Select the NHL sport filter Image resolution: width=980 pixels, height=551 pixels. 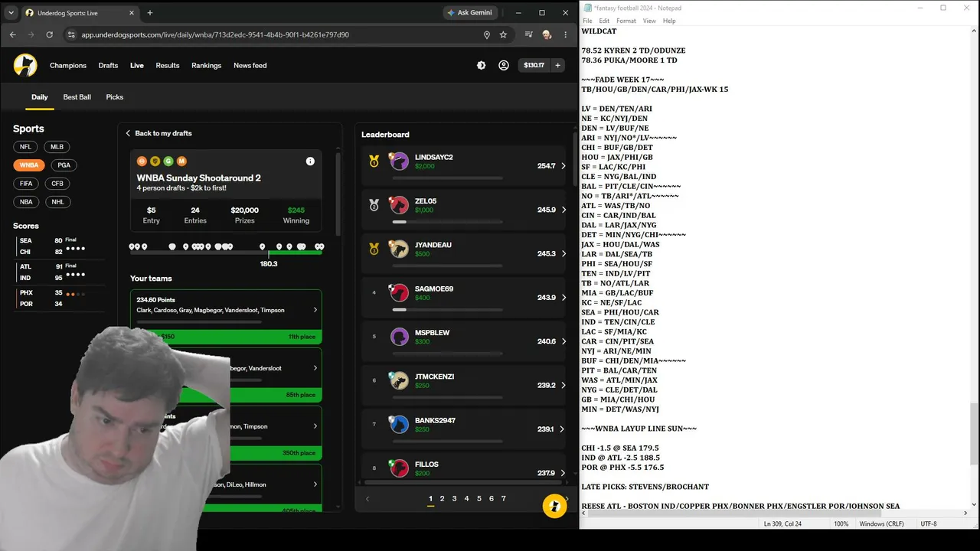(57, 202)
